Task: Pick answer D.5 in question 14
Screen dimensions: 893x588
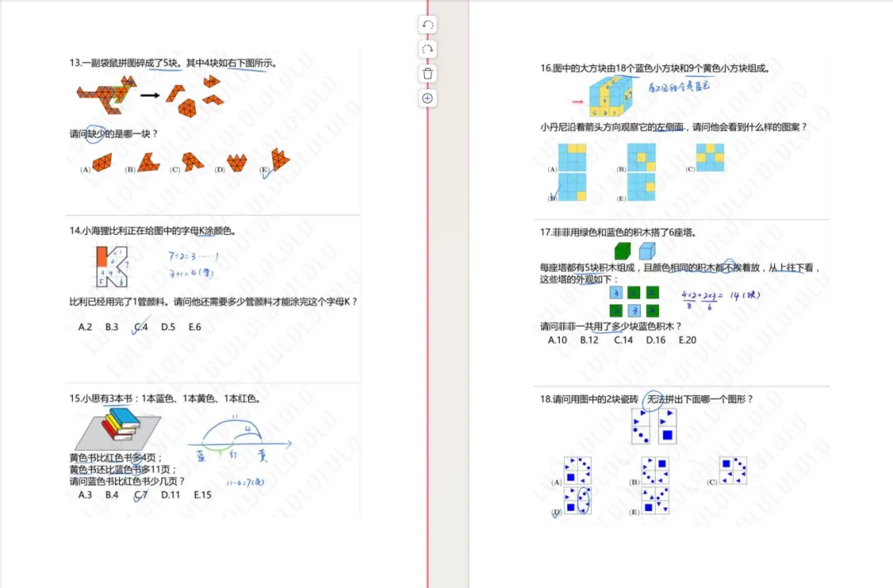Action: (x=168, y=327)
